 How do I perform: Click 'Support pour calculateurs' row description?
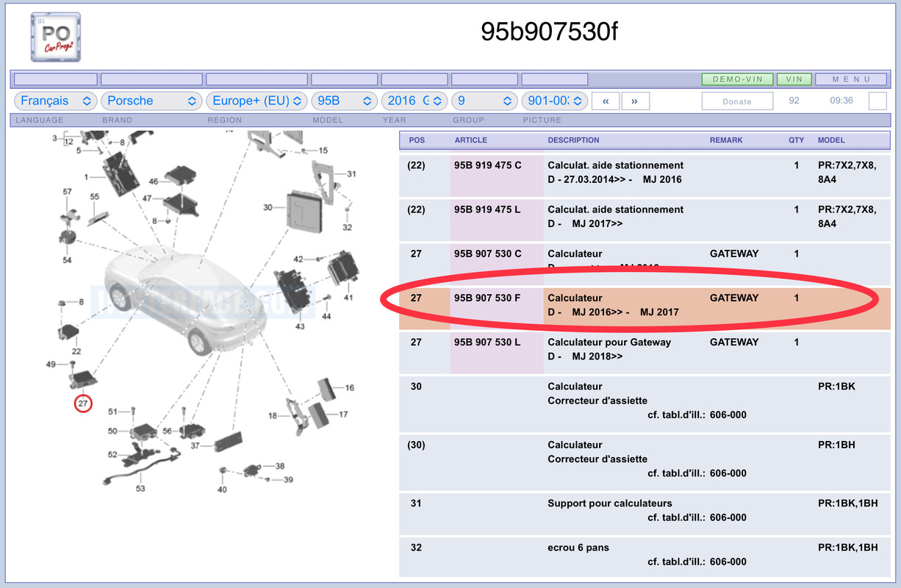click(x=610, y=503)
